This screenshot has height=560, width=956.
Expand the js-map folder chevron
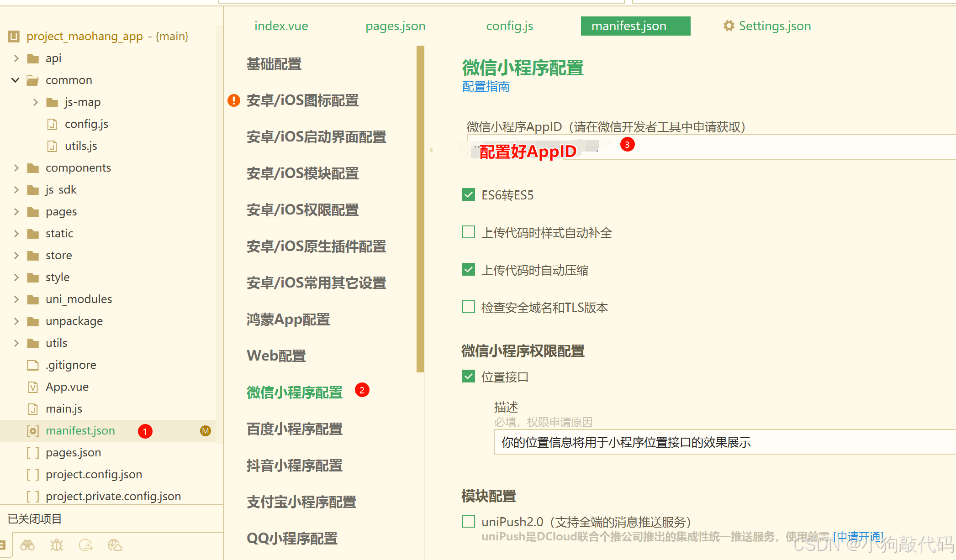pyautogui.click(x=35, y=102)
